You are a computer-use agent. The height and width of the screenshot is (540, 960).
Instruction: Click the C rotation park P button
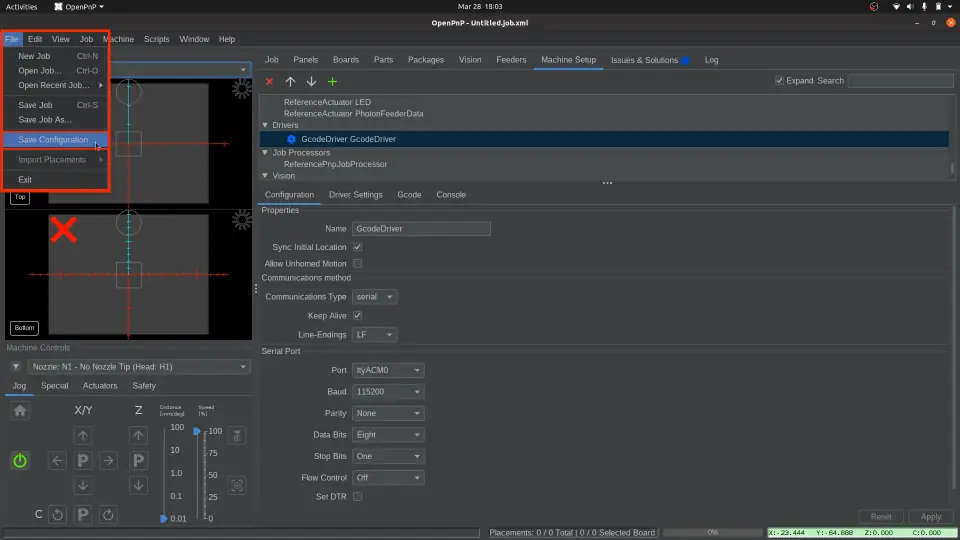(83, 514)
